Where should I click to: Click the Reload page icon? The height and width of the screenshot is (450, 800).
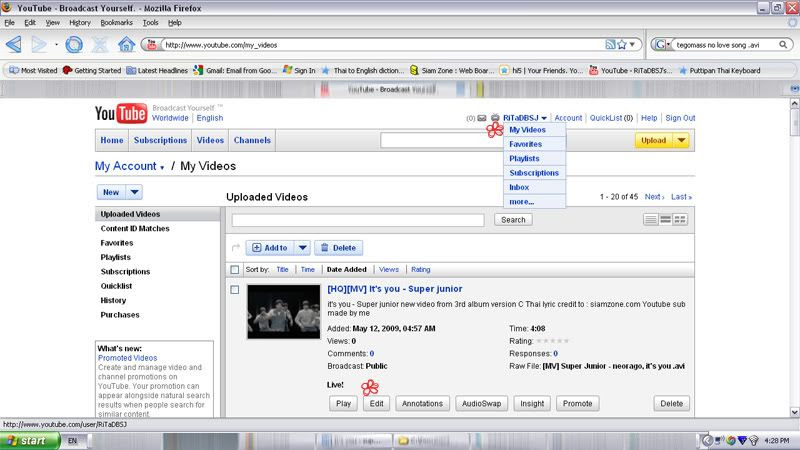[x=74, y=45]
